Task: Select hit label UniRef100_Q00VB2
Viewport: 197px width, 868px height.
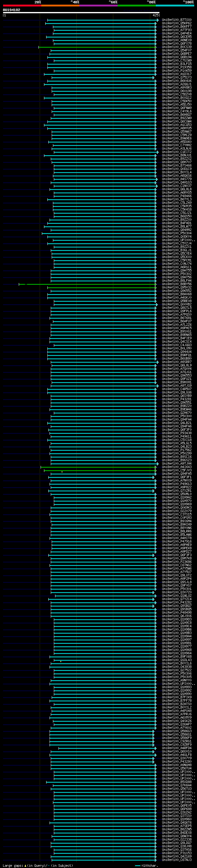Action: (x=176, y=304)
